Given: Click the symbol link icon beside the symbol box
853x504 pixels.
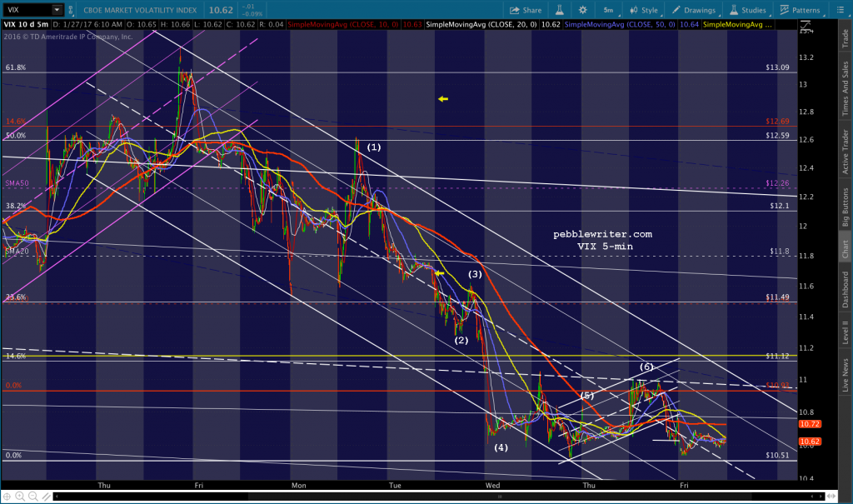Looking at the screenshot, I should click(x=71, y=10).
